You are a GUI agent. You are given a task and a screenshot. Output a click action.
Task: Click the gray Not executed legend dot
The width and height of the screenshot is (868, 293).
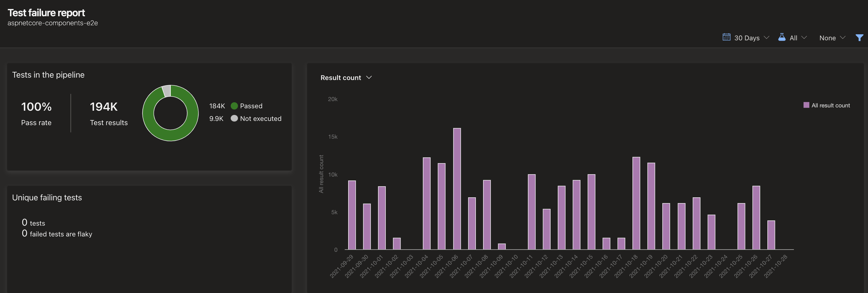(234, 119)
